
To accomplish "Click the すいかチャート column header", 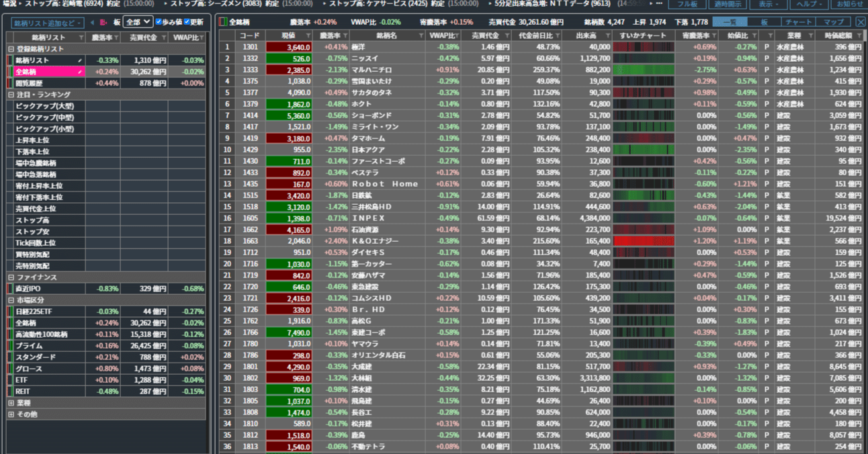I will [644, 36].
